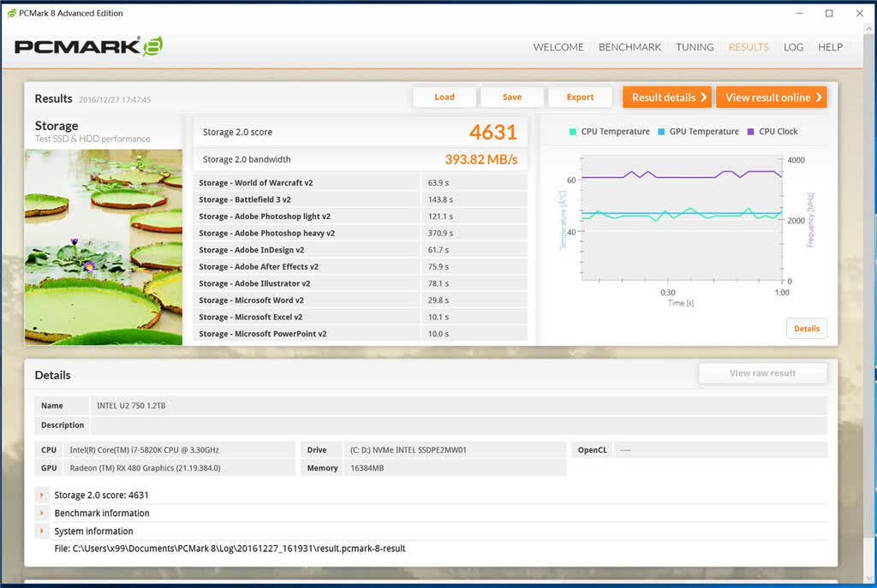
Task: Click the PCMark 8 logo
Action: coord(88,46)
